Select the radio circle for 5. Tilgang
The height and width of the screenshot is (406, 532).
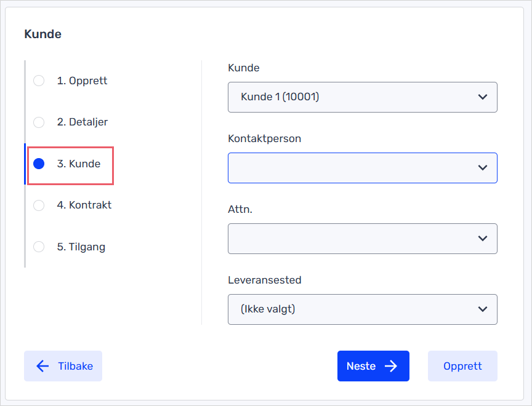[x=39, y=247]
